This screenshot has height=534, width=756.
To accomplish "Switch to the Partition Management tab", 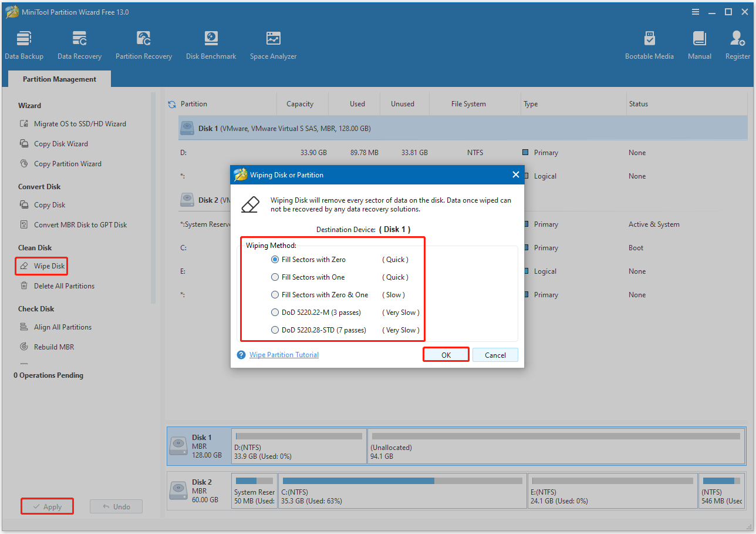I will 59,78.
